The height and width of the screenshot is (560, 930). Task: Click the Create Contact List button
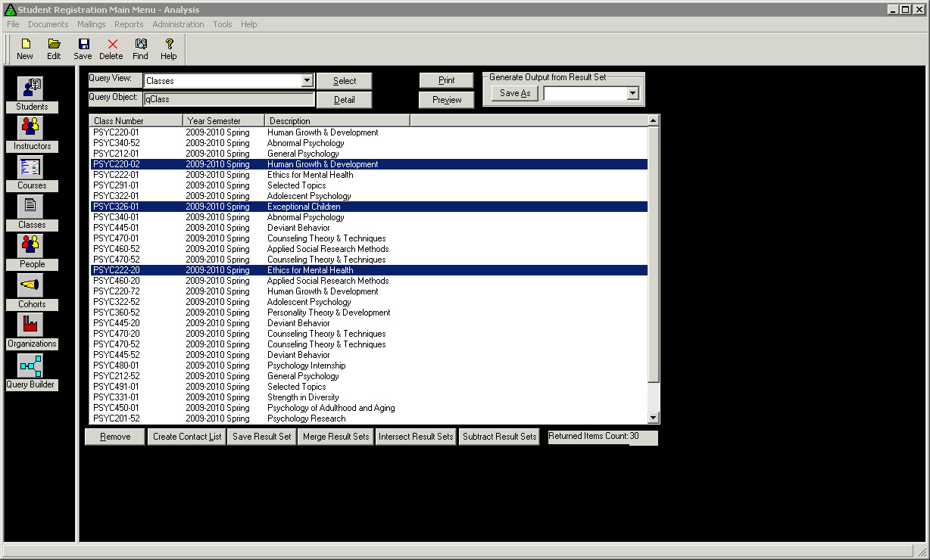pyautogui.click(x=187, y=437)
